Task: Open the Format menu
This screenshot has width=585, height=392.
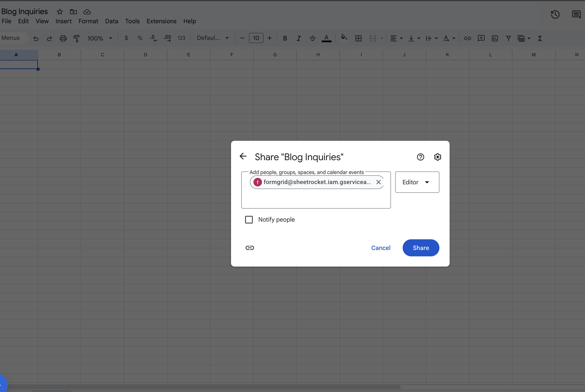Action: (x=88, y=21)
